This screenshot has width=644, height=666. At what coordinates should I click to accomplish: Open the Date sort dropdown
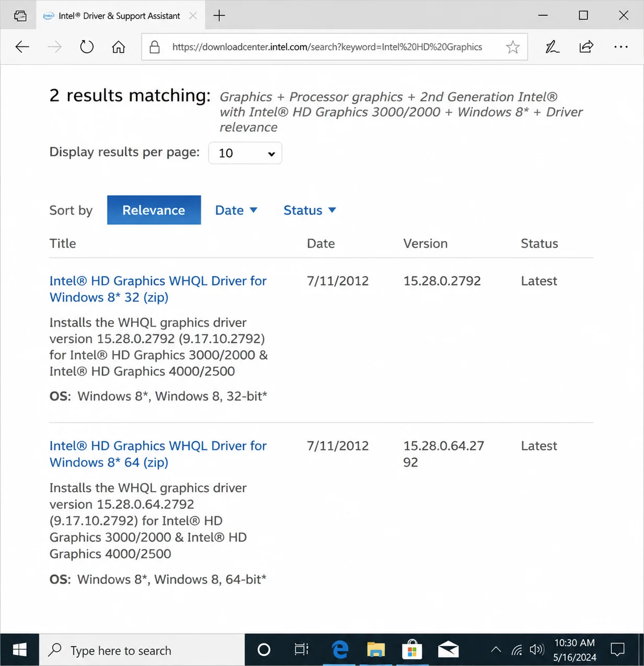[236, 210]
